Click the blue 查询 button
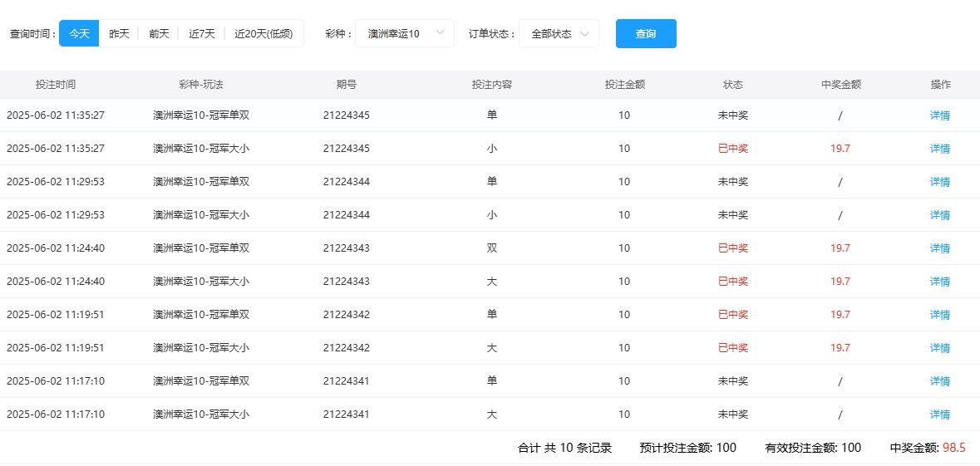The height and width of the screenshot is (466, 980). pos(646,34)
